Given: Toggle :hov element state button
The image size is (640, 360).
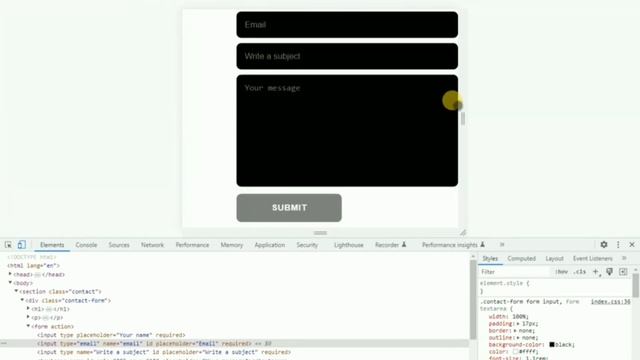Looking at the screenshot, I should tap(562, 272).
